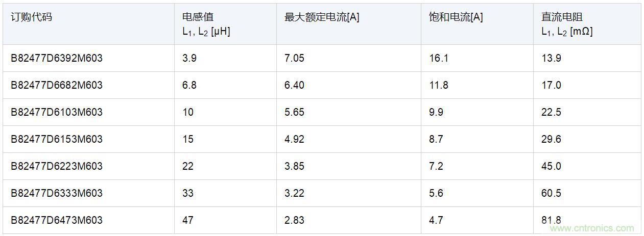This screenshot has width=644, height=236.
Task: Click the 电感值 column header
Action: point(194,17)
